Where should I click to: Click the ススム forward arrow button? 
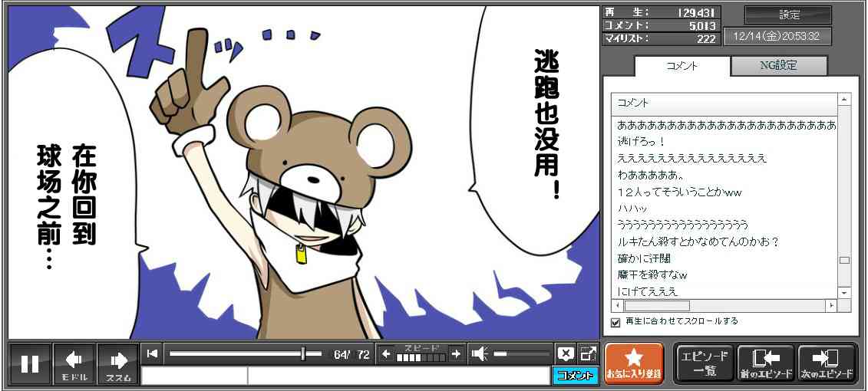pyautogui.click(x=118, y=363)
